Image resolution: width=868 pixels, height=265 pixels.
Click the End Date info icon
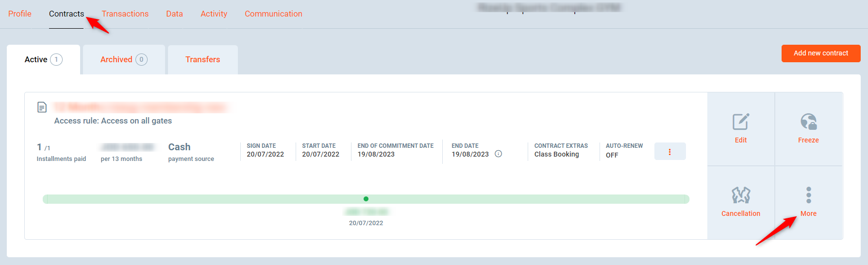[498, 154]
